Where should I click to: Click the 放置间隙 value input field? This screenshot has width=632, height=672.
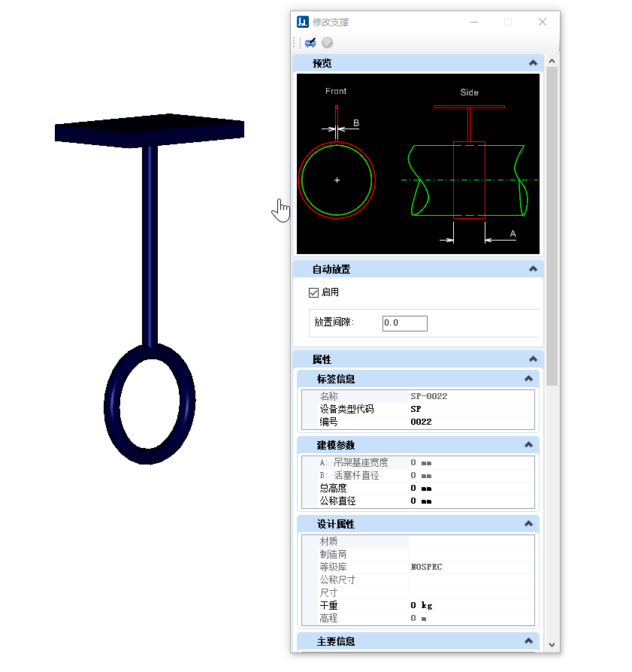point(404,323)
